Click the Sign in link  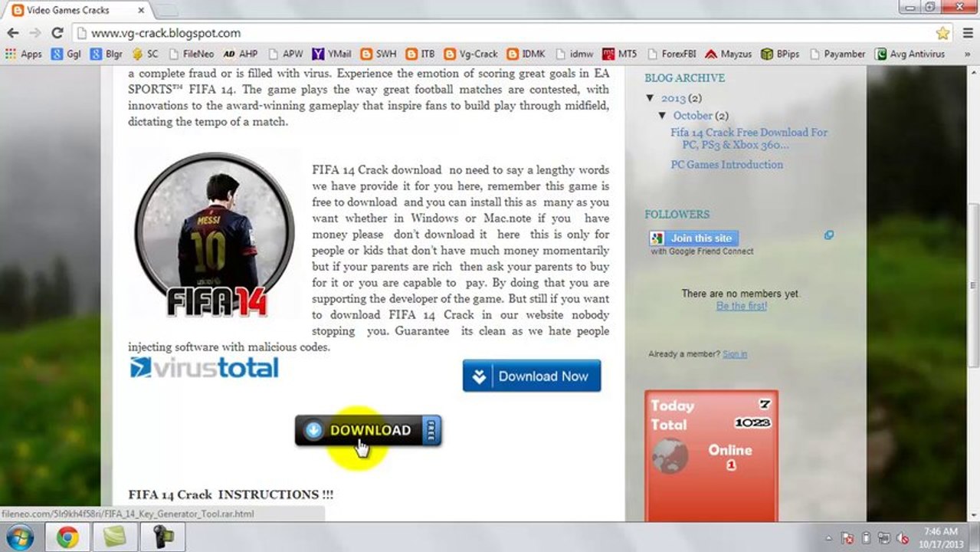pos(735,354)
